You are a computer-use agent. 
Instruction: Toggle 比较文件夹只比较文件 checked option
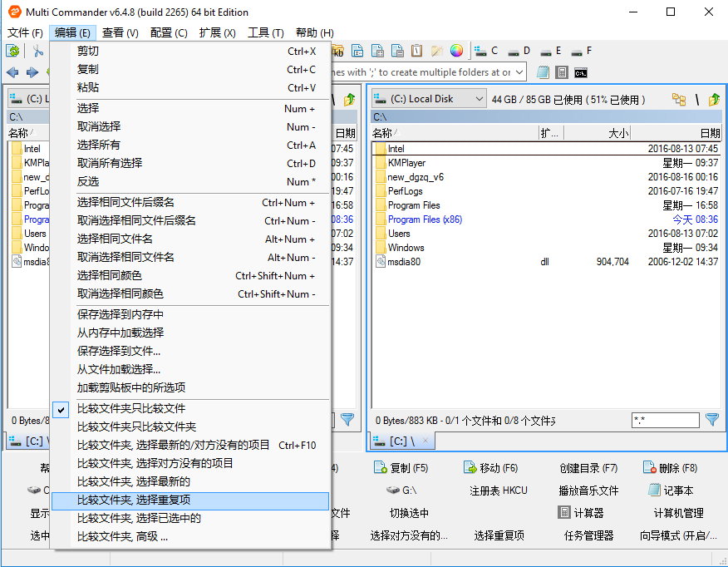[190, 409]
